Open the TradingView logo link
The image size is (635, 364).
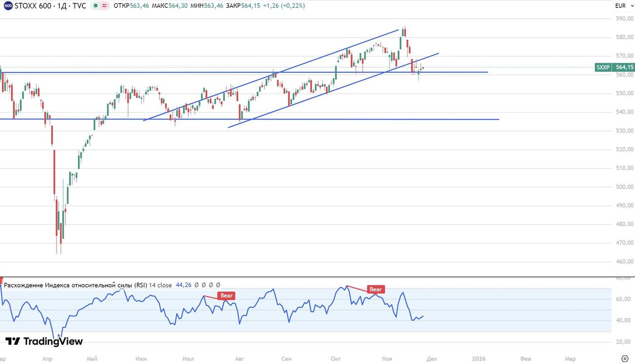44,341
